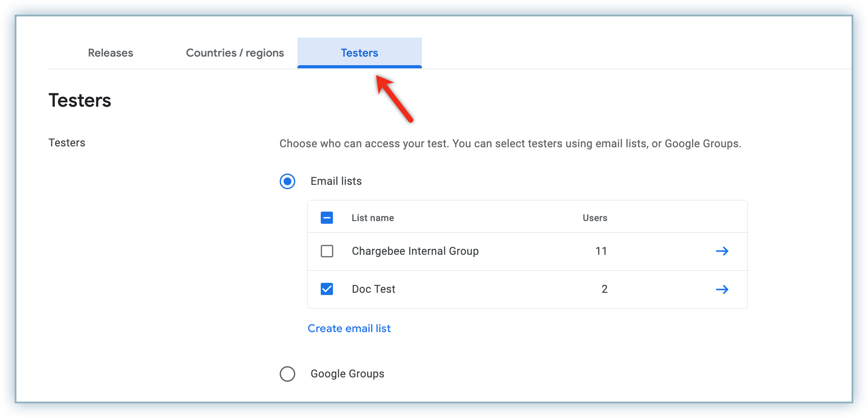Click the Email lists option label

[x=336, y=181]
